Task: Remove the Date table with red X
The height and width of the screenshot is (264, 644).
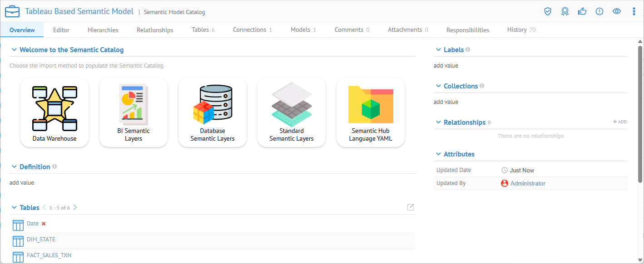Action: (x=44, y=224)
